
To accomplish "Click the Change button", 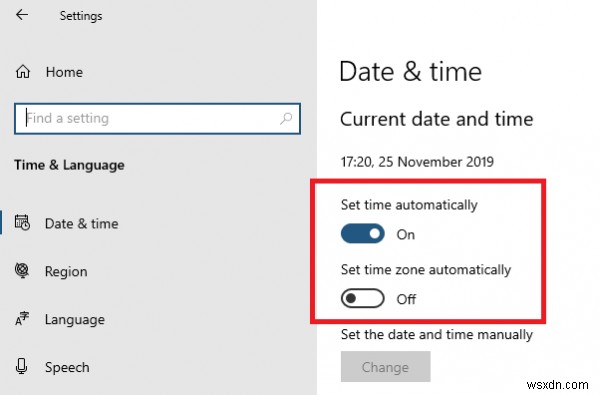I will point(385,367).
